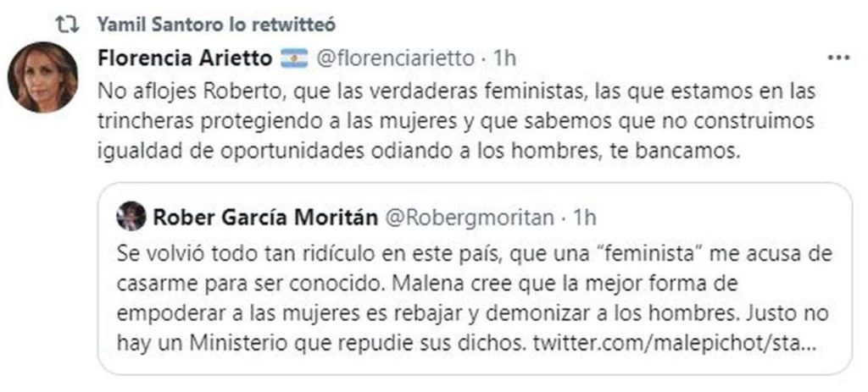Image resolution: width=868 pixels, height=392 pixels.
Task: Click the Argentina flag emoji beside the name
Action: tap(293, 58)
